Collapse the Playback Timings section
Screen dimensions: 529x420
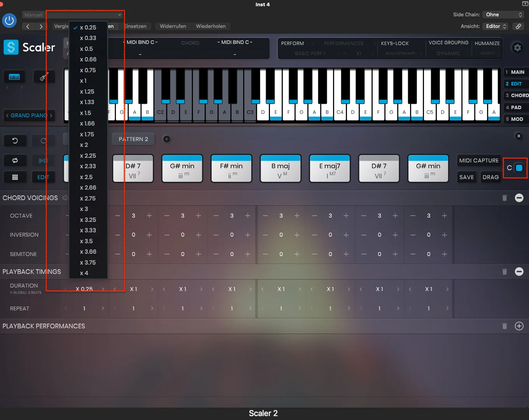[519, 272]
